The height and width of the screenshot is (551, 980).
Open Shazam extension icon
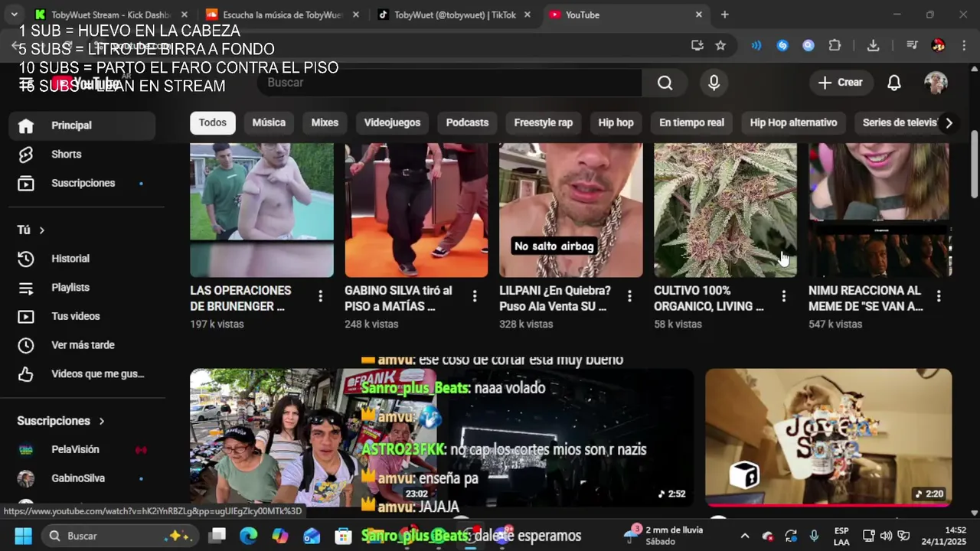click(782, 45)
